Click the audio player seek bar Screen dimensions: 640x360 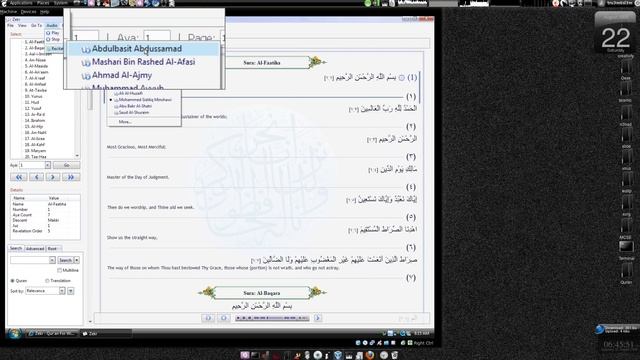point(272,318)
